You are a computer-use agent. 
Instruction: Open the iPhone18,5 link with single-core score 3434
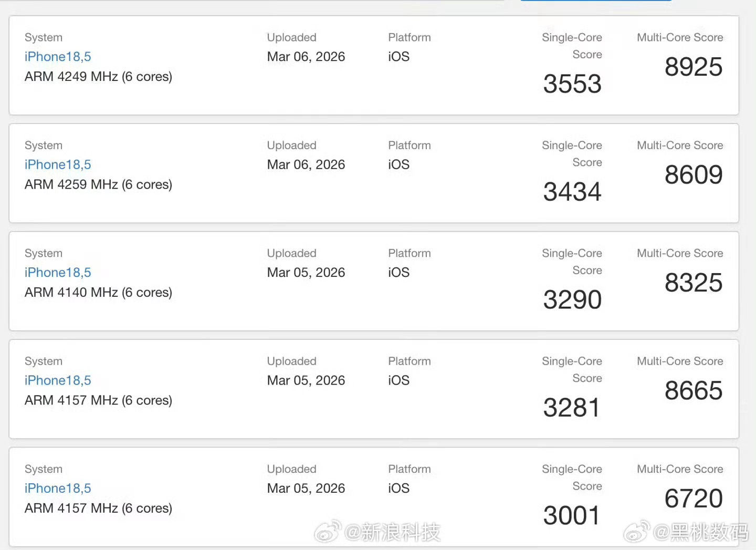click(x=58, y=164)
